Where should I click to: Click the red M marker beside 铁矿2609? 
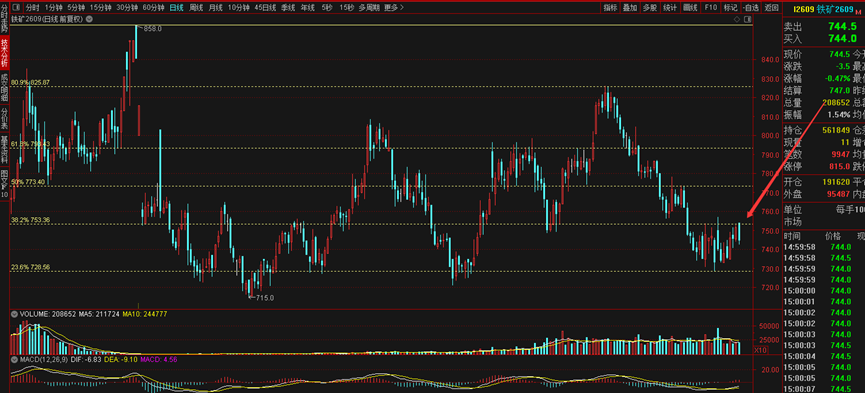pos(858,11)
